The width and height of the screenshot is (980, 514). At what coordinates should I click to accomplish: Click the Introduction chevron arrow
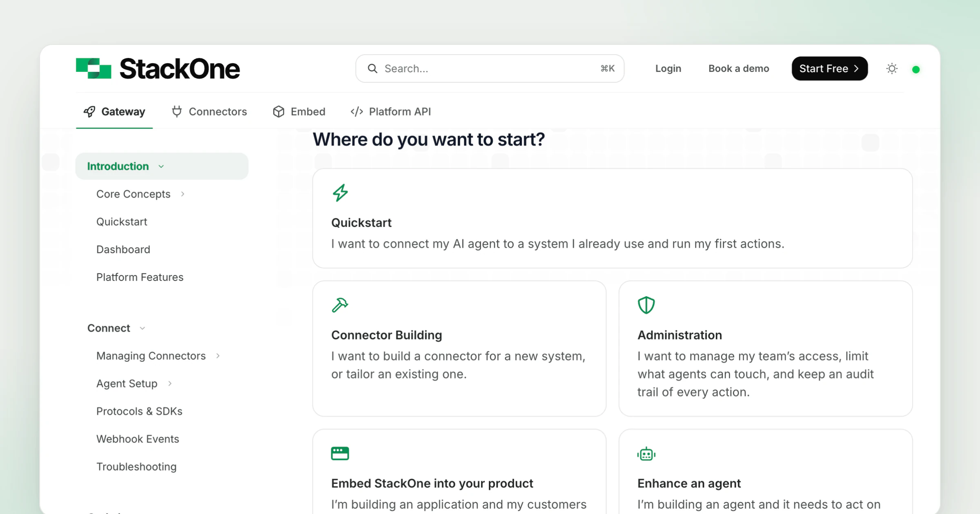[x=161, y=166]
